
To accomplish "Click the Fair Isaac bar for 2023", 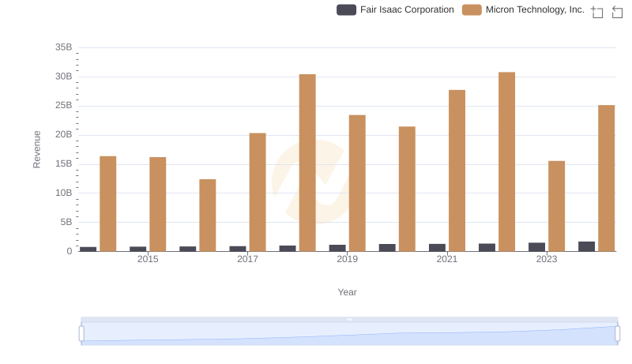I will pos(536,247).
